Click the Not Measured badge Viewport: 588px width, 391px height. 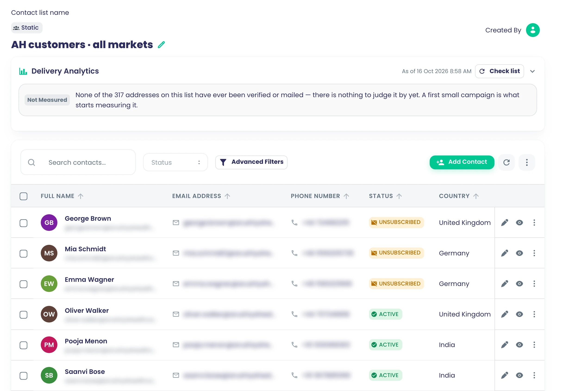[x=47, y=100]
